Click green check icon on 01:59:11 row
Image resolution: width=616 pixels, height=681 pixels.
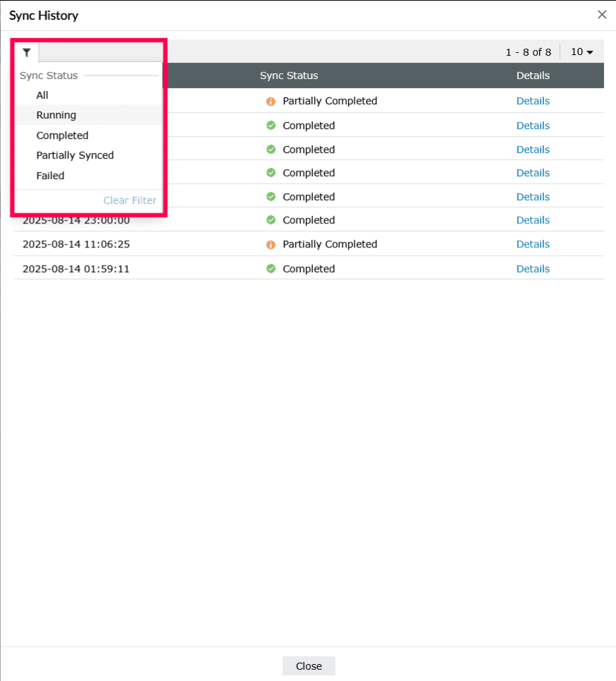click(271, 269)
